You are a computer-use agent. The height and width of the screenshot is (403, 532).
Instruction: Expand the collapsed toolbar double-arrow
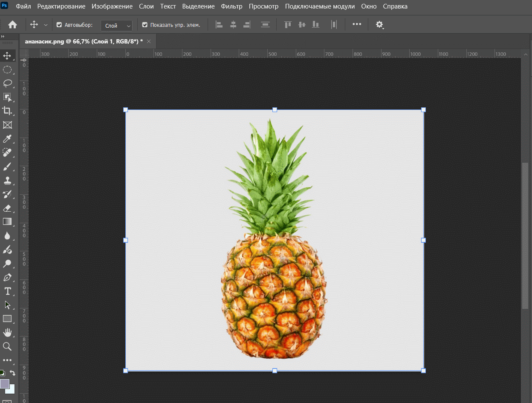coord(3,37)
